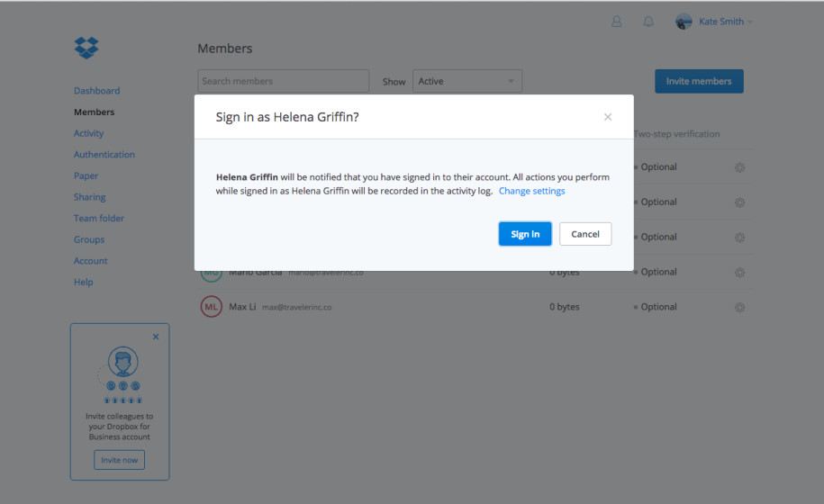The width and height of the screenshot is (824, 504).
Task: Open the Active show filter dropdown
Action: (467, 81)
